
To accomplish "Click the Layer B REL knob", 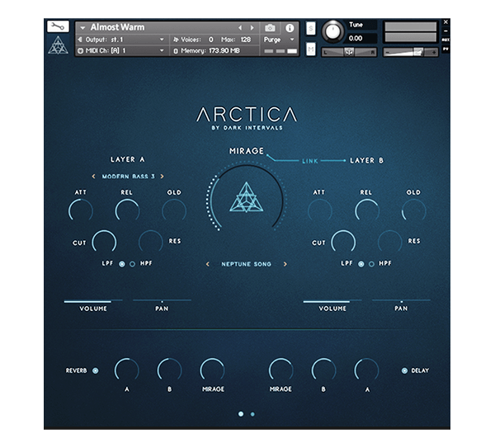I will 367,211.
